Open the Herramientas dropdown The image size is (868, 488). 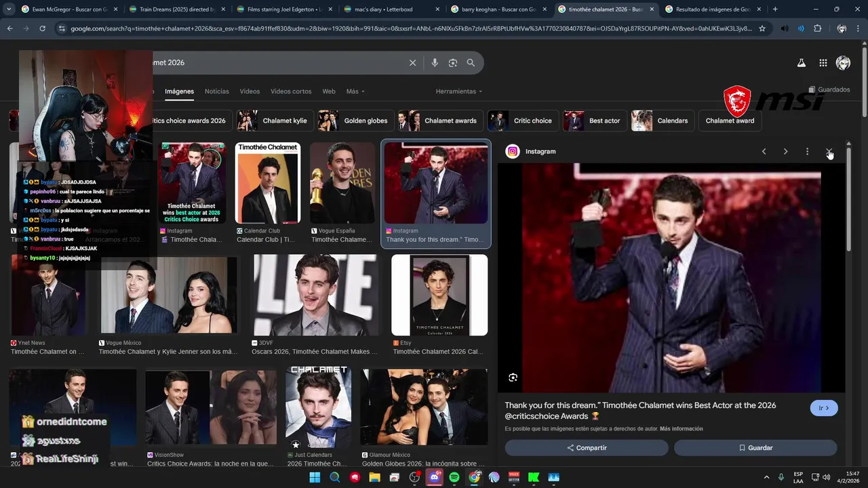[x=459, y=91]
